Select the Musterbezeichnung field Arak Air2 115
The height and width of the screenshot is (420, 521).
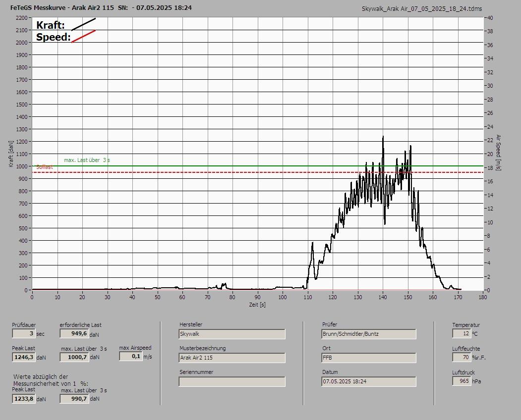pos(232,358)
